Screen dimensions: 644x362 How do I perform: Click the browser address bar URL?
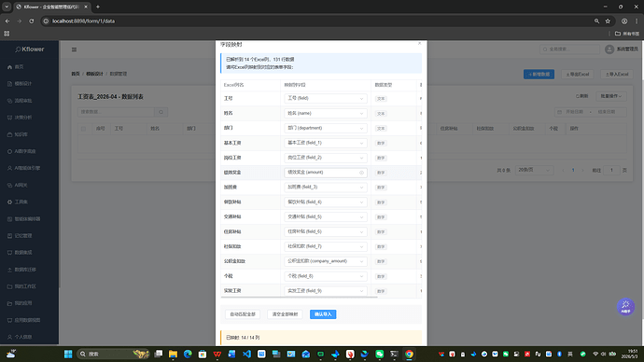pyautogui.click(x=83, y=21)
